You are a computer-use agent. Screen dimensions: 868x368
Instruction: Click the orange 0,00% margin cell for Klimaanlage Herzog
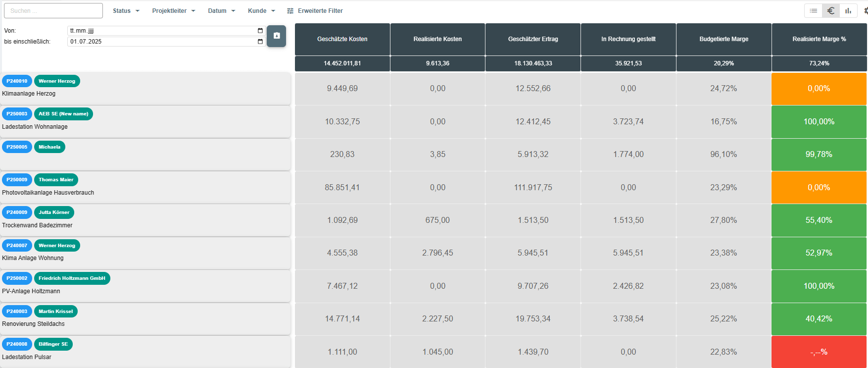point(819,89)
